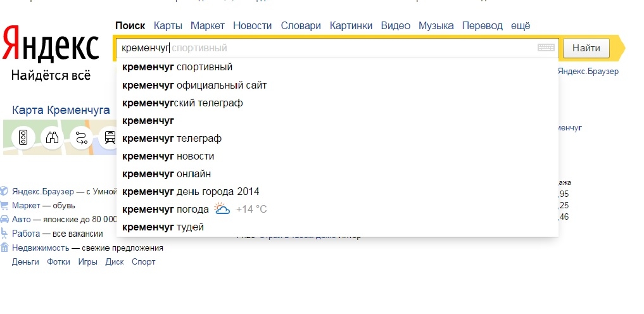Click the house icon beside Недвижимость
The width and height of the screenshot is (644, 314).
pos(4,248)
